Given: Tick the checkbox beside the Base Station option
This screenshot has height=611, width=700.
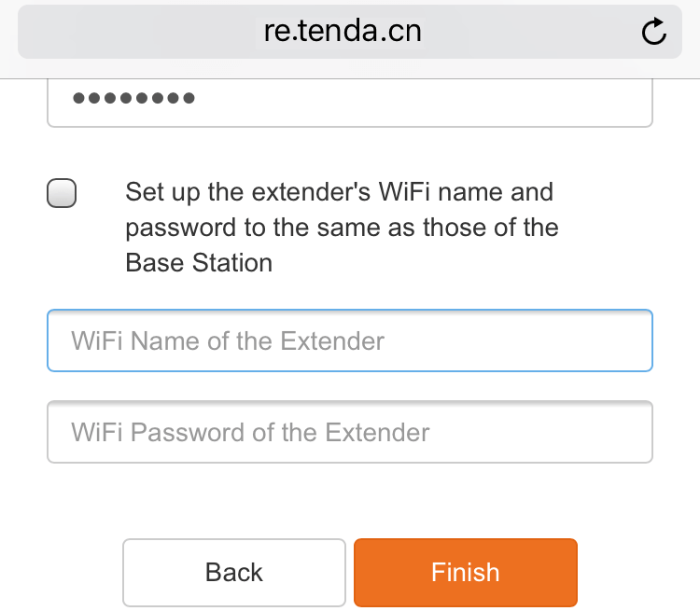Looking at the screenshot, I should pos(62,193).
